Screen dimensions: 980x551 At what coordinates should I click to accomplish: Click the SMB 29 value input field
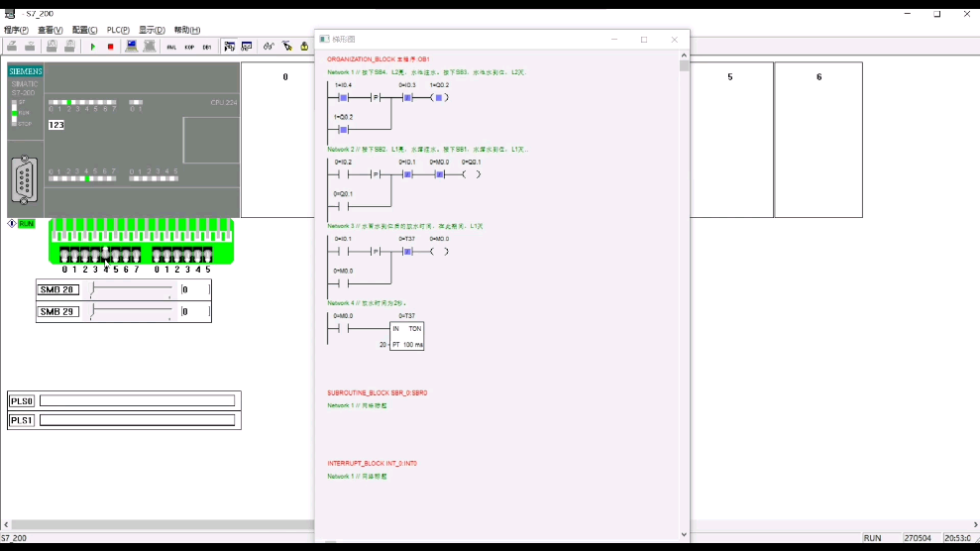(194, 311)
